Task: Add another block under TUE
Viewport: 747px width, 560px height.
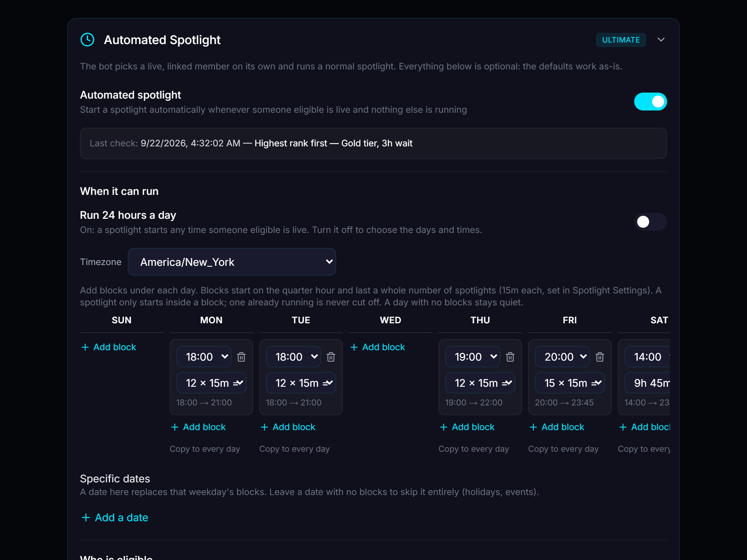Action: [288, 427]
